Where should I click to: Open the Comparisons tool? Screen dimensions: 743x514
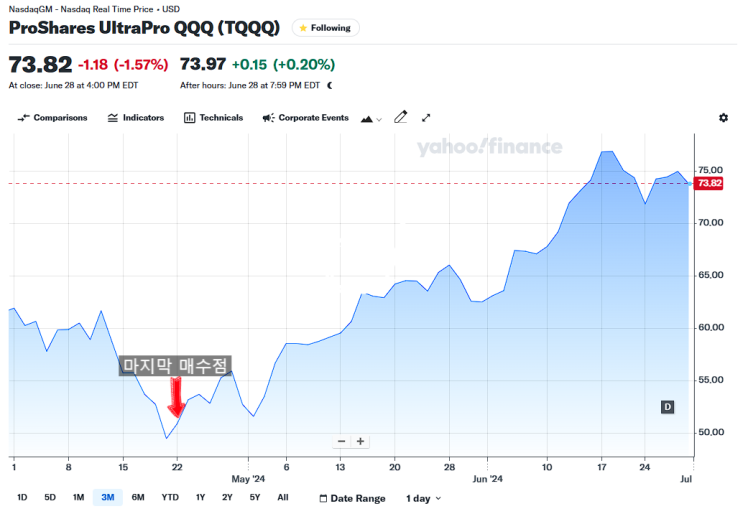[53, 118]
